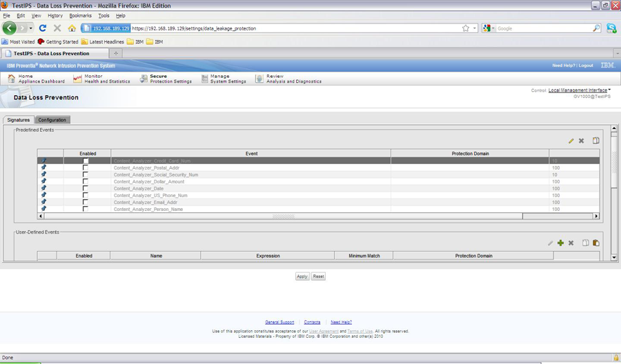Enable Content_Analyzer_Person_Name checkbox
Image resolution: width=621 pixels, height=364 pixels.
point(86,209)
